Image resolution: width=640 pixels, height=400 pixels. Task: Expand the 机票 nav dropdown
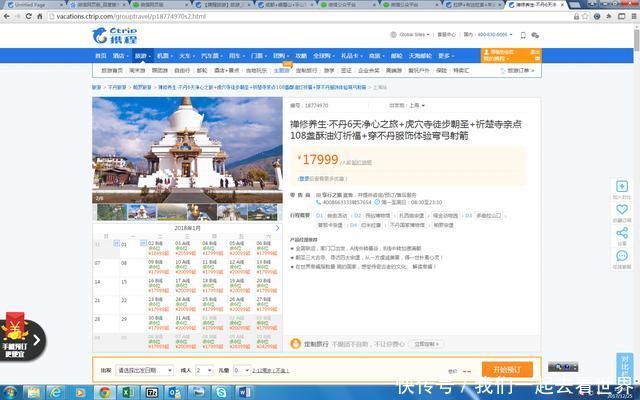pyautogui.click(x=165, y=56)
